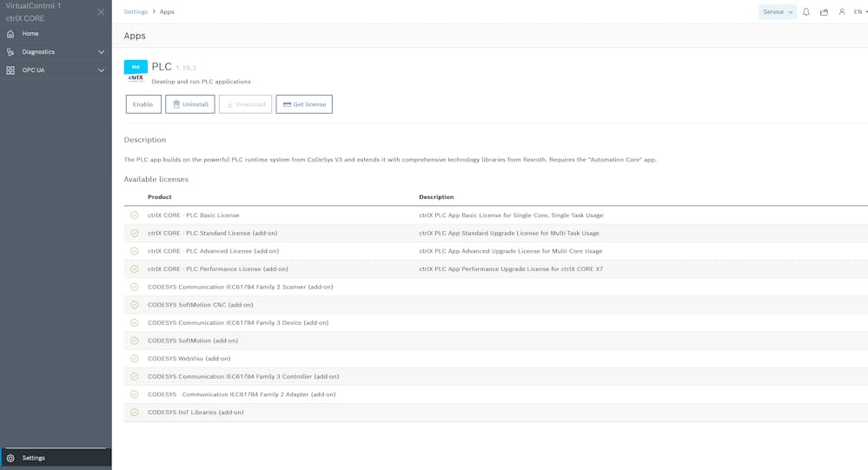Click the Home house icon in sidebar

point(10,34)
